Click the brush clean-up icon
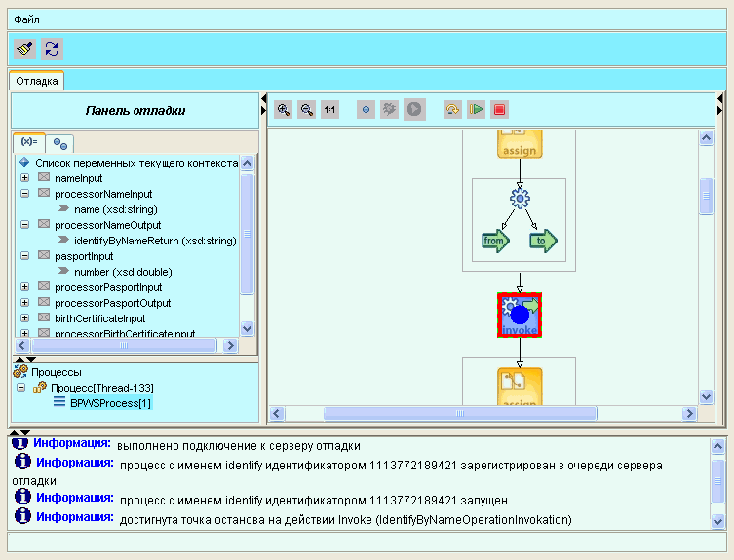The width and height of the screenshot is (734, 560). click(25, 49)
